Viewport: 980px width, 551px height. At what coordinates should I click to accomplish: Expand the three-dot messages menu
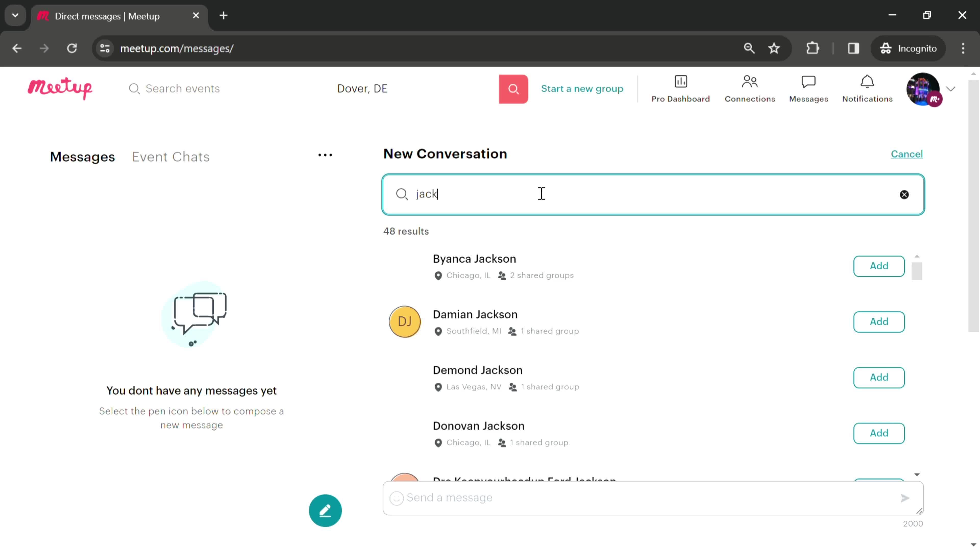pyautogui.click(x=325, y=155)
